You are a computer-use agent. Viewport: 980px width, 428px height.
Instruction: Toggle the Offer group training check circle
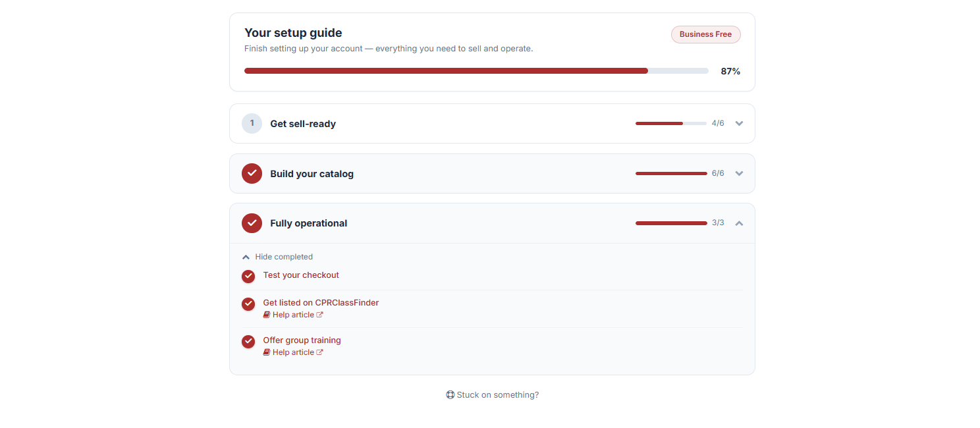coord(248,342)
